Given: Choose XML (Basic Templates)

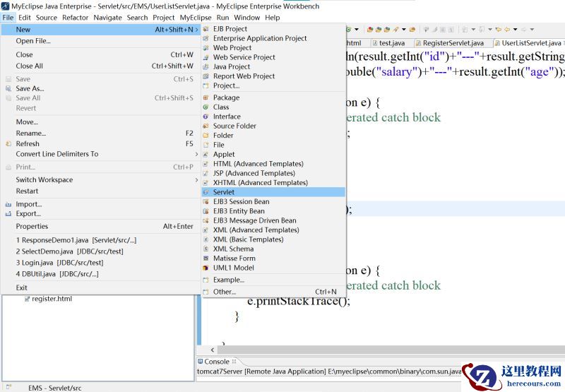Looking at the screenshot, I should (x=273, y=239).
